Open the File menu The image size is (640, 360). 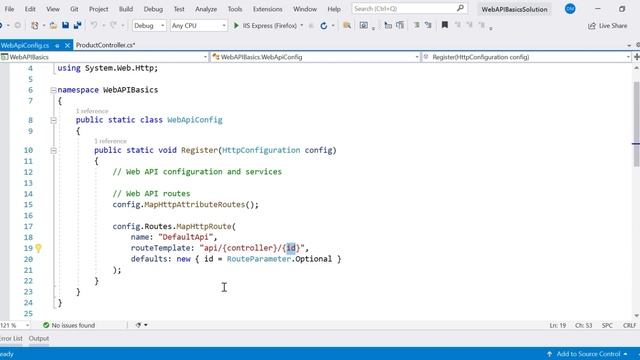(9, 9)
